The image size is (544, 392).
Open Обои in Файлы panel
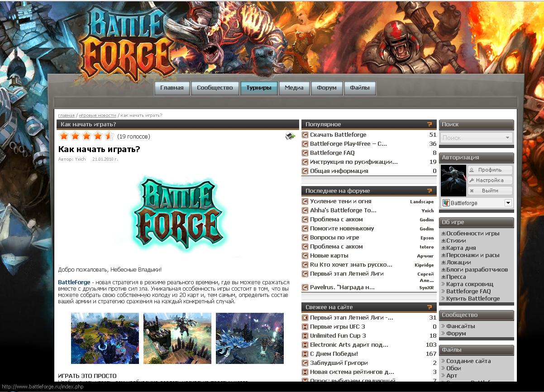454,368
